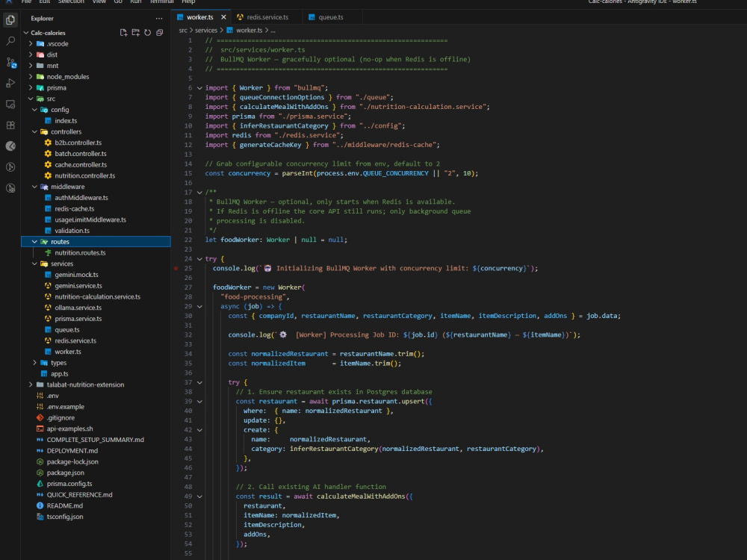Close the worker.ts tab
Screen dimensions: 747x560
click(x=223, y=17)
